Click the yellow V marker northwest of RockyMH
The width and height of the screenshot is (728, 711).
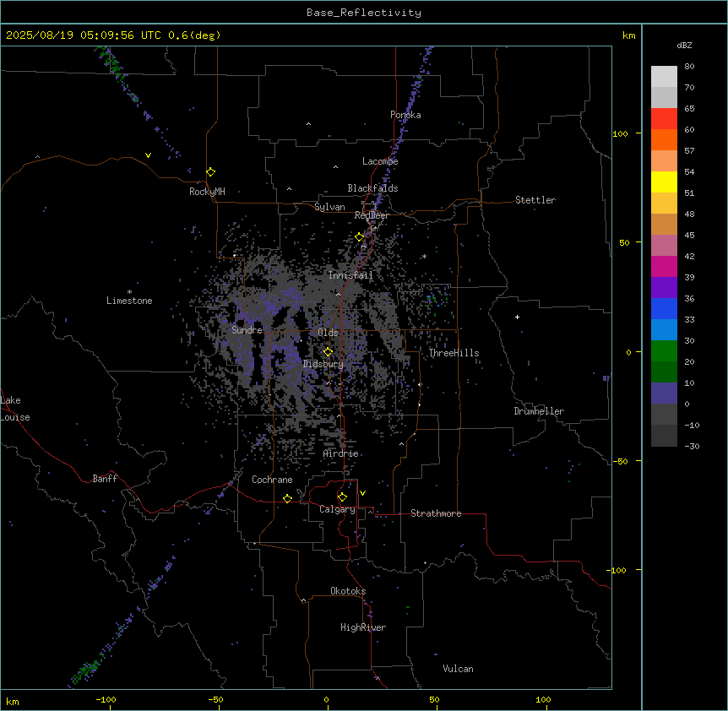pos(148,155)
